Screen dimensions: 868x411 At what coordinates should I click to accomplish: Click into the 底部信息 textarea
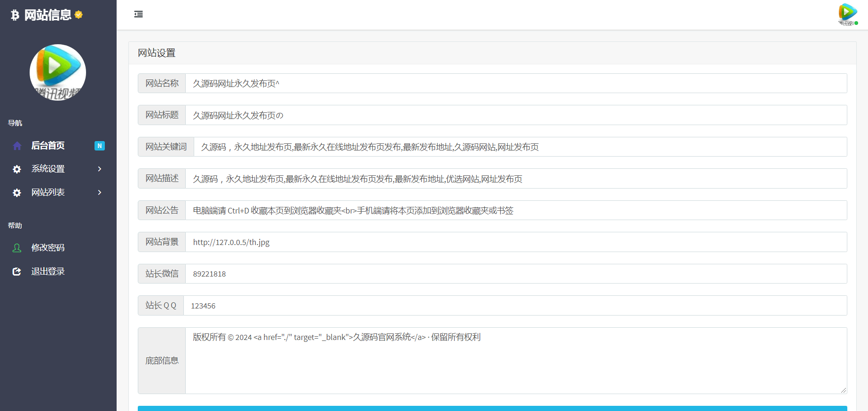(x=516, y=361)
